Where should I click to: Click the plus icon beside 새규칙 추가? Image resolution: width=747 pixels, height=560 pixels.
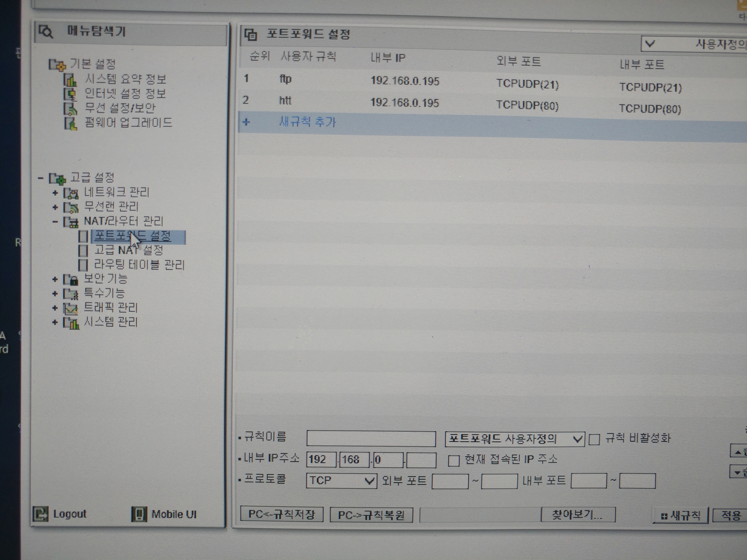246,122
